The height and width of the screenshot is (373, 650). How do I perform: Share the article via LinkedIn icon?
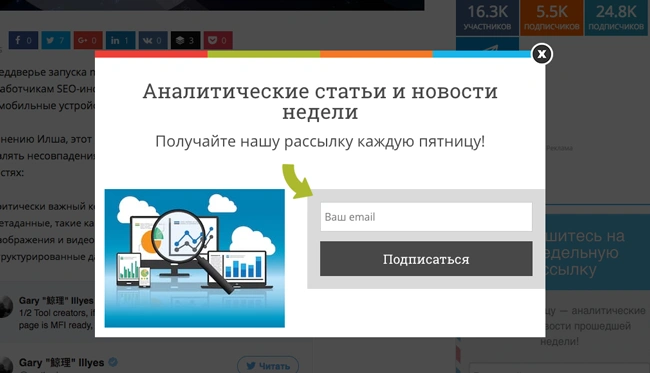[x=120, y=40]
